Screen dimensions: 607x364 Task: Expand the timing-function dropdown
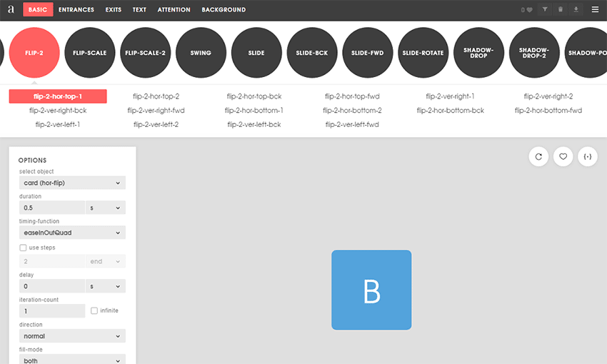72,233
